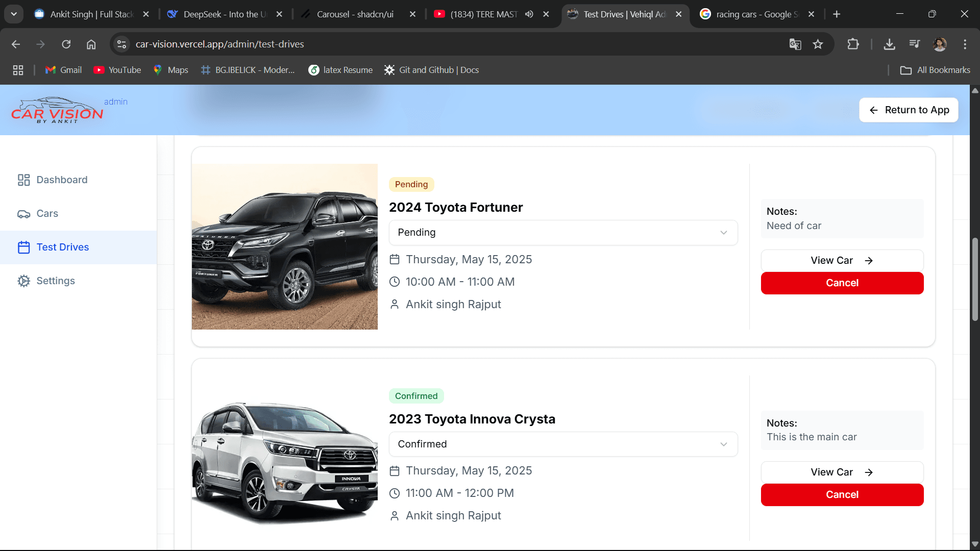Close the DeepSeek tab

279,14
